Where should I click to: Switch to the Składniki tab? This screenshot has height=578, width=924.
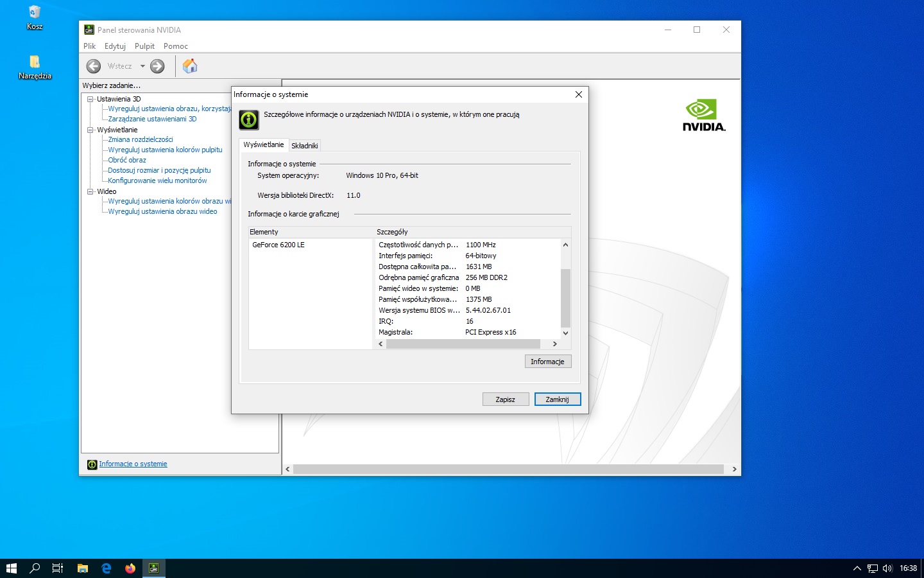(304, 146)
